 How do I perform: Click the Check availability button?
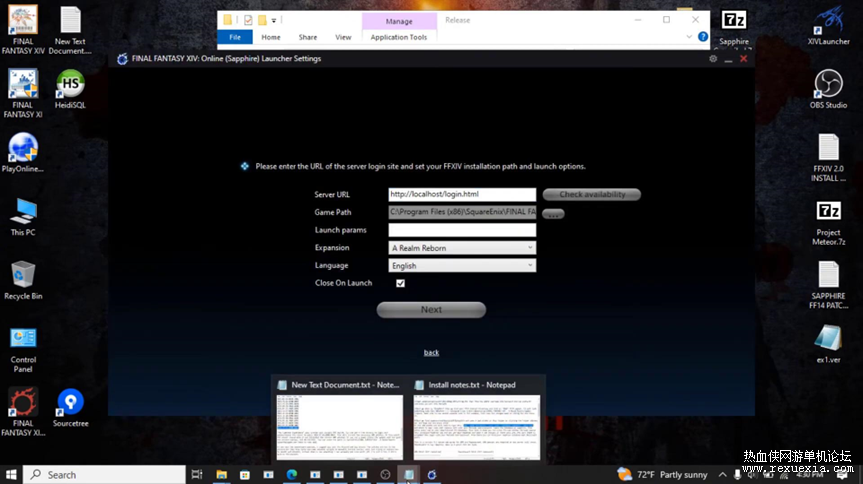[x=592, y=194]
